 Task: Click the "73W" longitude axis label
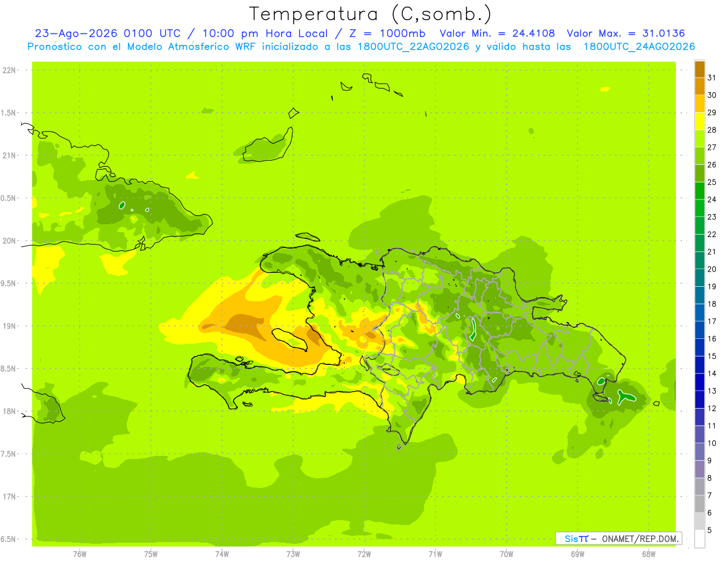[293, 554]
